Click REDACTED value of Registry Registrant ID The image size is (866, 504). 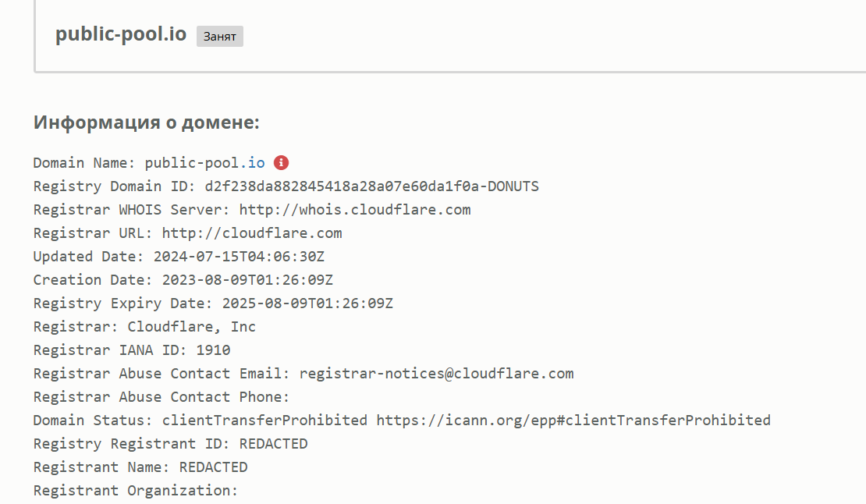point(273,444)
